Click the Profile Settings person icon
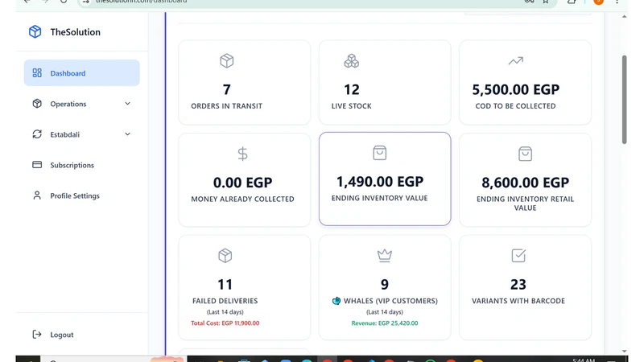 37,195
